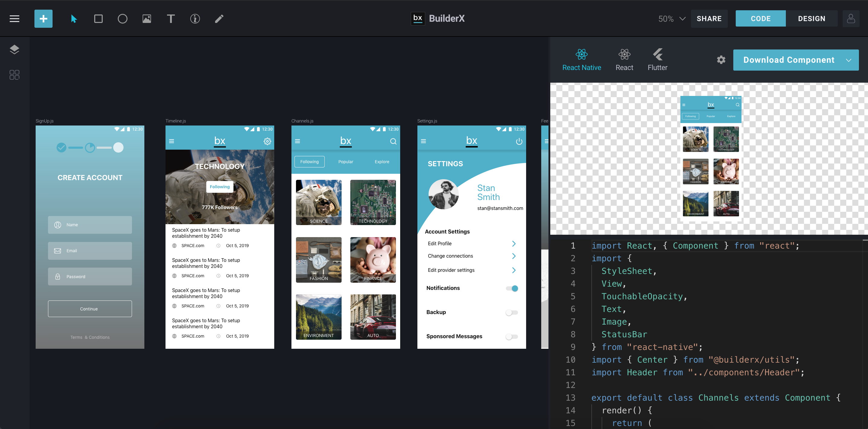Click the Email field envelope icon
Viewport: 868px width, 429px height.
[58, 251]
